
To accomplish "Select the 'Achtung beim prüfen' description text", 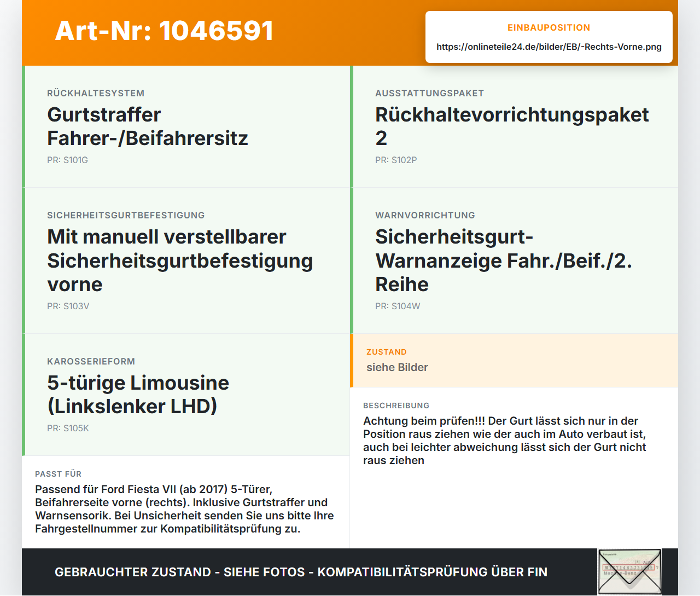I will click(505, 441).
